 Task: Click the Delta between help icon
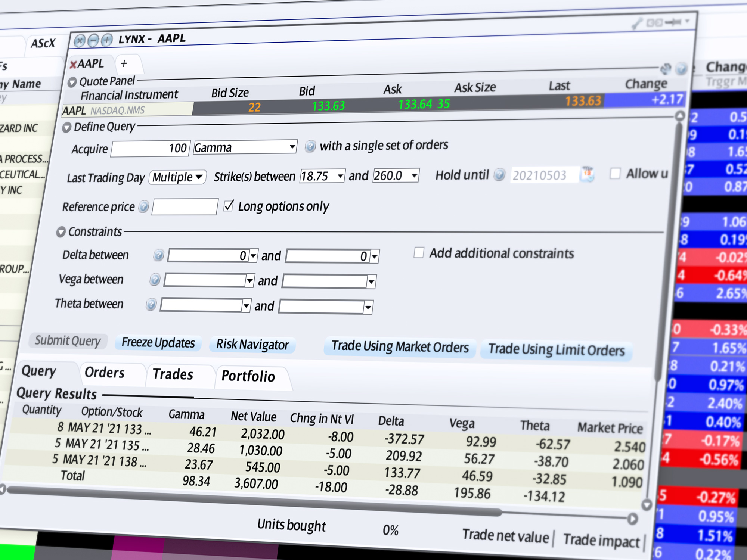click(x=158, y=255)
